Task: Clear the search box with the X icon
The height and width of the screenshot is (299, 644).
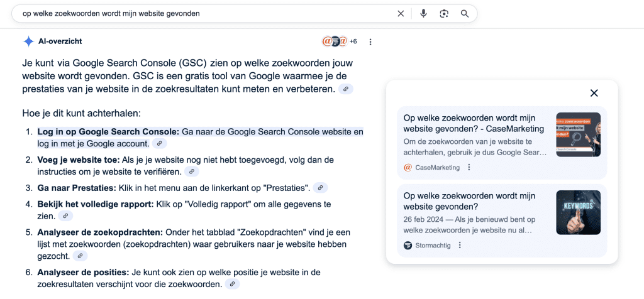Action: (x=401, y=14)
